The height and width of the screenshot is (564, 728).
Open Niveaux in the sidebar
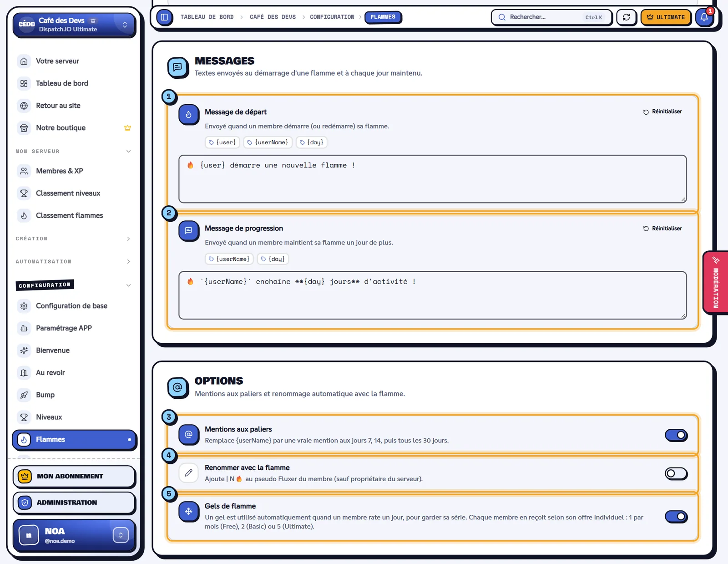(74, 417)
